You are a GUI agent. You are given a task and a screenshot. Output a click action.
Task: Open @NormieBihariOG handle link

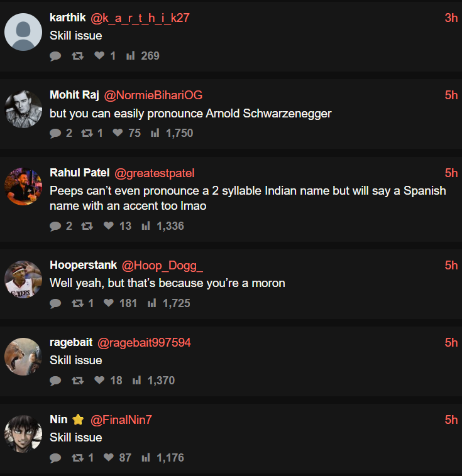[153, 95]
